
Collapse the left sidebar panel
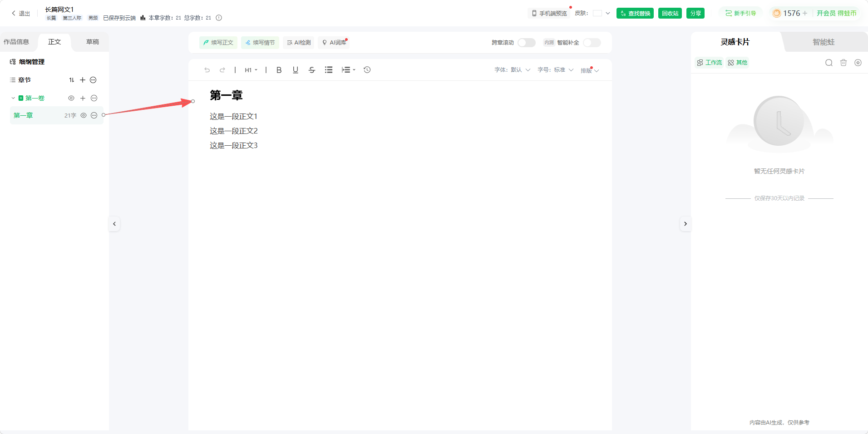pyautogui.click(x=114, y=224)
